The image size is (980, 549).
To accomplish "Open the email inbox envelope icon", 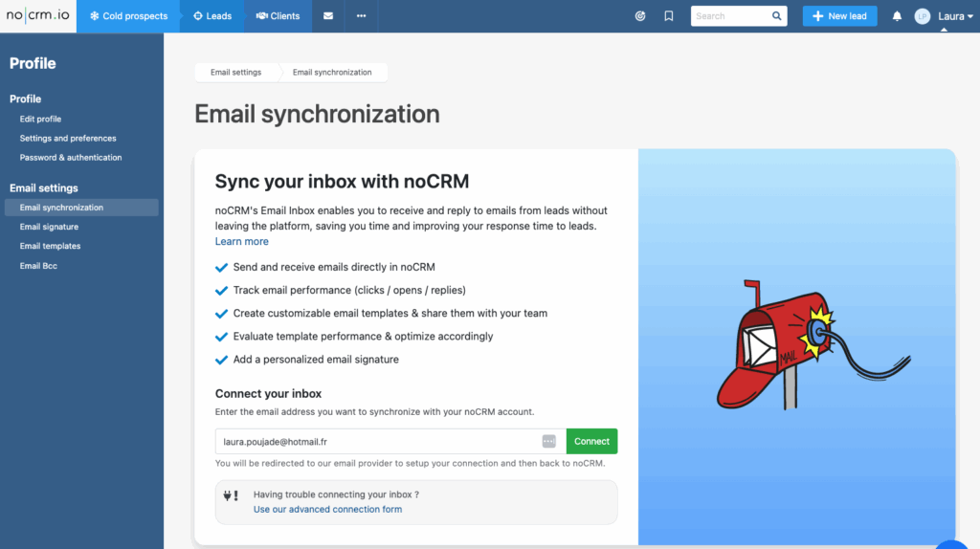I will pyautogui.click(x=328, y=16).
